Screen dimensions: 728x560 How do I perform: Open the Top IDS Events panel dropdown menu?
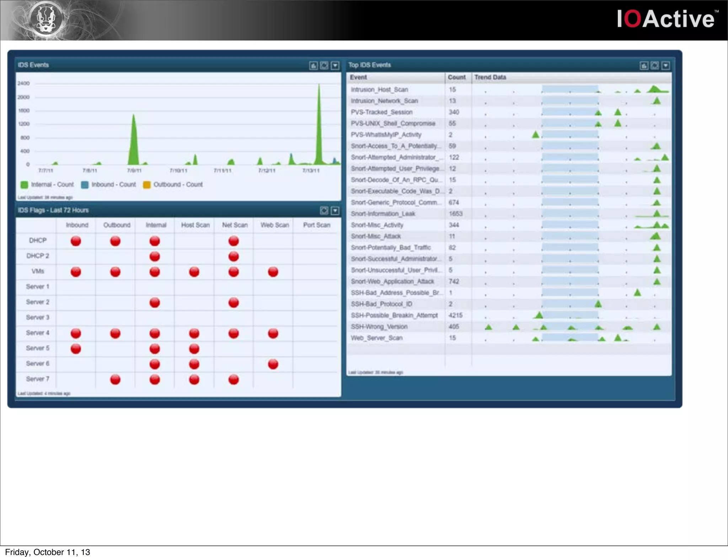pyautogui.click(x=665, y=66)
